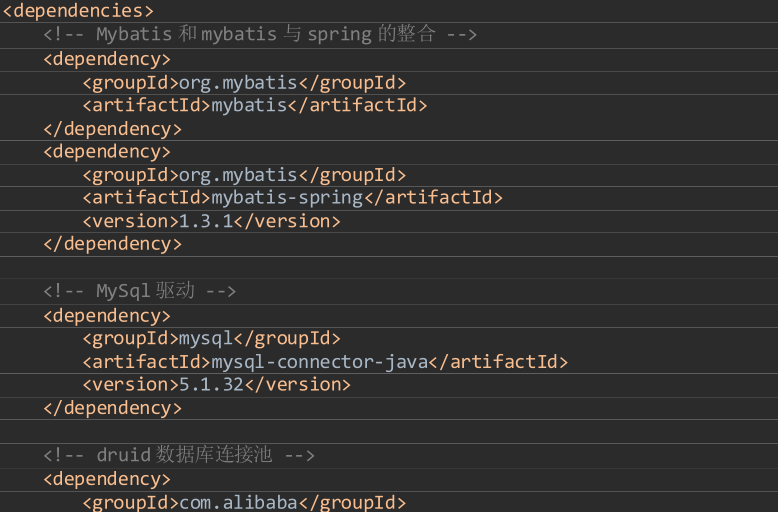
Task: Click the version 5.1.32 line
Action: pos(216,385)
